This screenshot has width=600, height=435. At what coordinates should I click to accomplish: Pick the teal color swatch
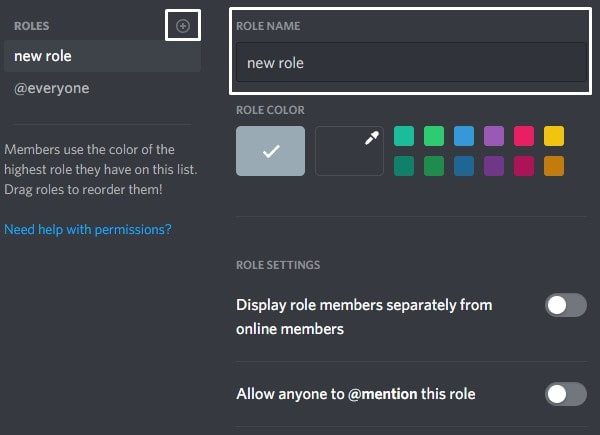pos(404,136)
